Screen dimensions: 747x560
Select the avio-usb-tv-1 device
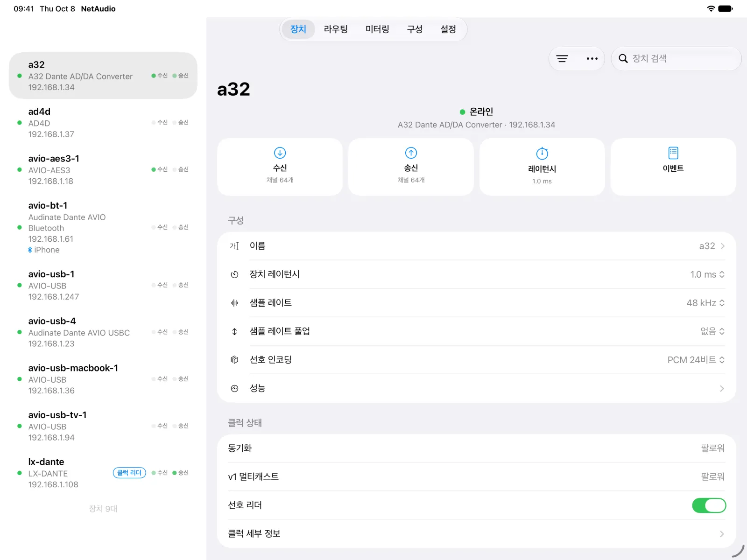point(103,426)
